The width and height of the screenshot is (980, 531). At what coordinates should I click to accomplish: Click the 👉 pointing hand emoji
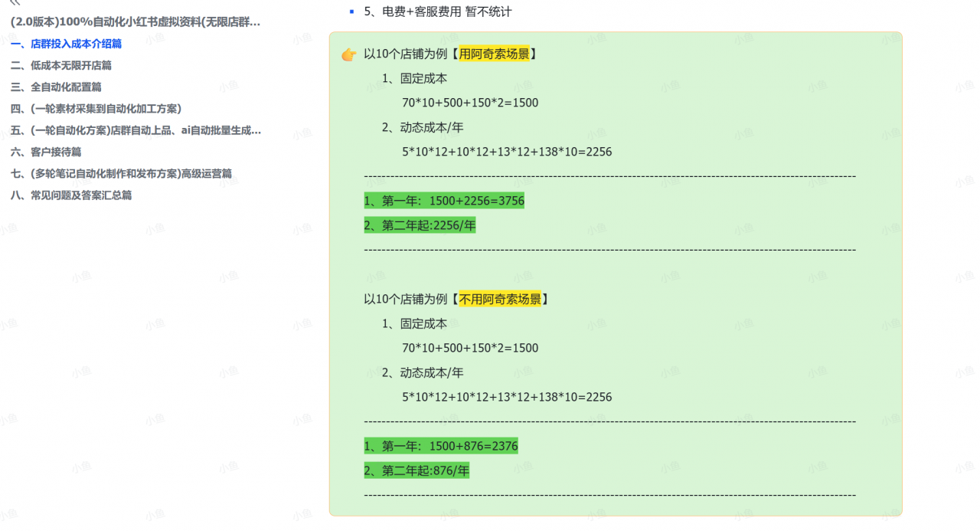348,54
